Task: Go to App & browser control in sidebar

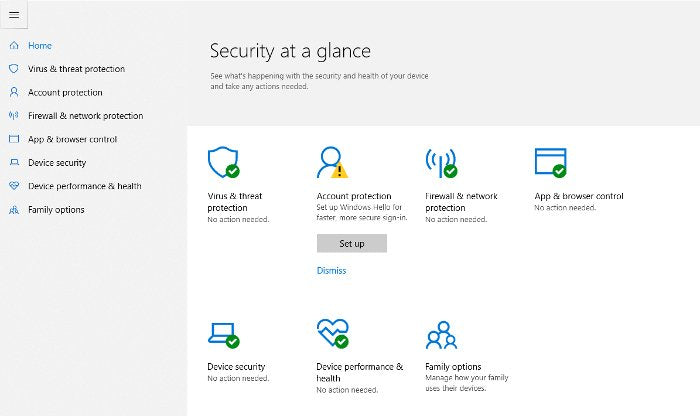Action: 72,140
